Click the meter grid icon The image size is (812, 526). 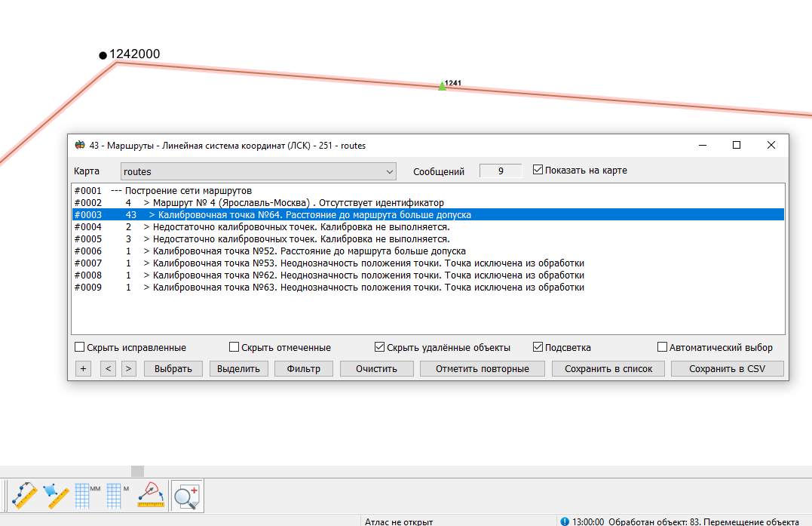(x=118, y=495)
